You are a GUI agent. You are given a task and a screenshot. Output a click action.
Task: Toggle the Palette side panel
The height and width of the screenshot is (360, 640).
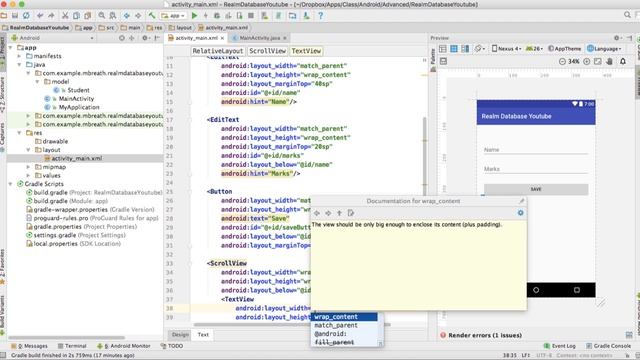pos(433,60)
